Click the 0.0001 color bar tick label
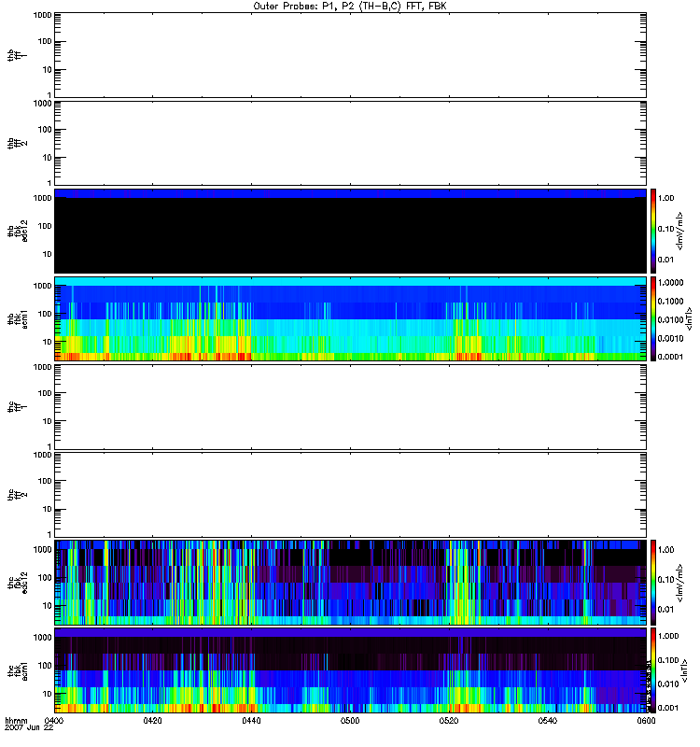700x747 pixels. (x=670, y=357)
